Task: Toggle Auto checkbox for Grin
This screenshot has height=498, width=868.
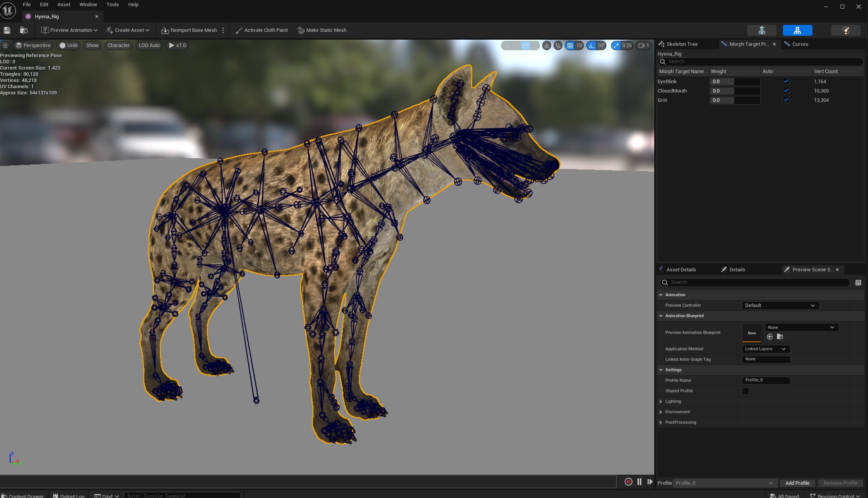Action: 786,100
